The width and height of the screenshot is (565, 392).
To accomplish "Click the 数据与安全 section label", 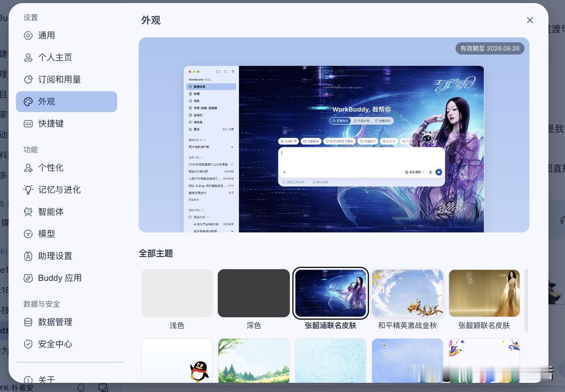I will (41, 304).
